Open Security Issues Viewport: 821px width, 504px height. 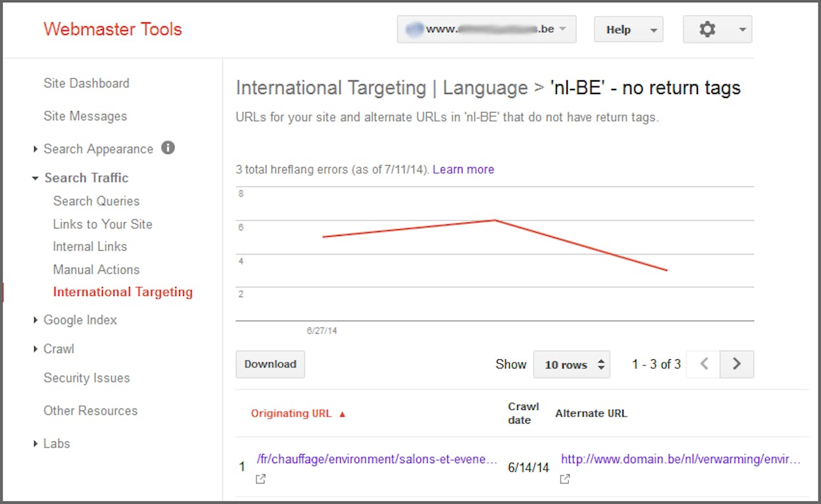coord(87,378)
